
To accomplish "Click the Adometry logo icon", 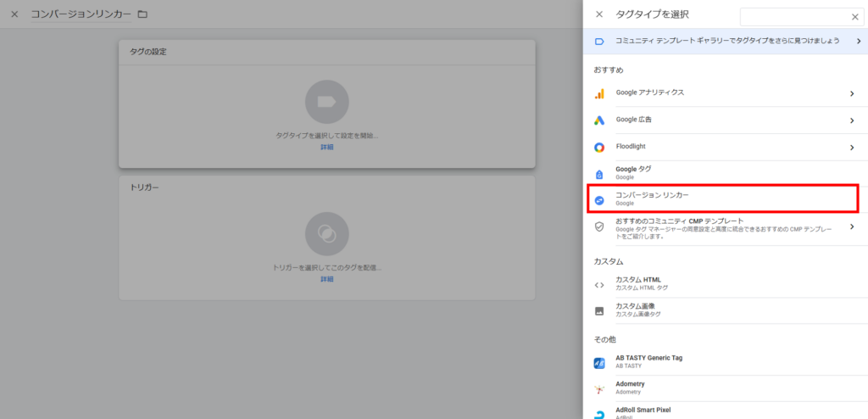I will (599, 389).
